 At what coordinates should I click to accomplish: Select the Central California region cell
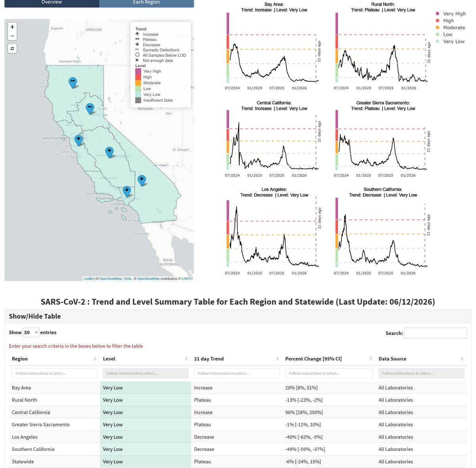pyautogui.click(x=54, y=412)
